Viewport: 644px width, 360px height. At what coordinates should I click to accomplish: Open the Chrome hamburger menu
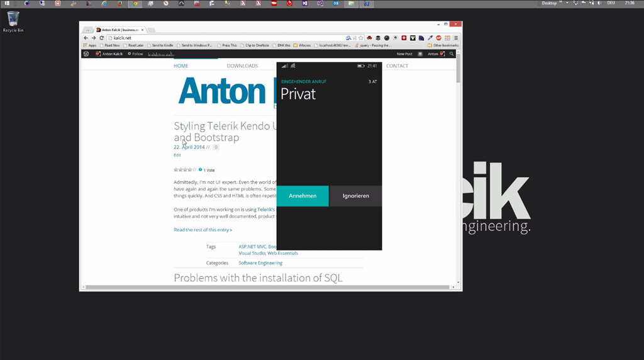(456, 38)
